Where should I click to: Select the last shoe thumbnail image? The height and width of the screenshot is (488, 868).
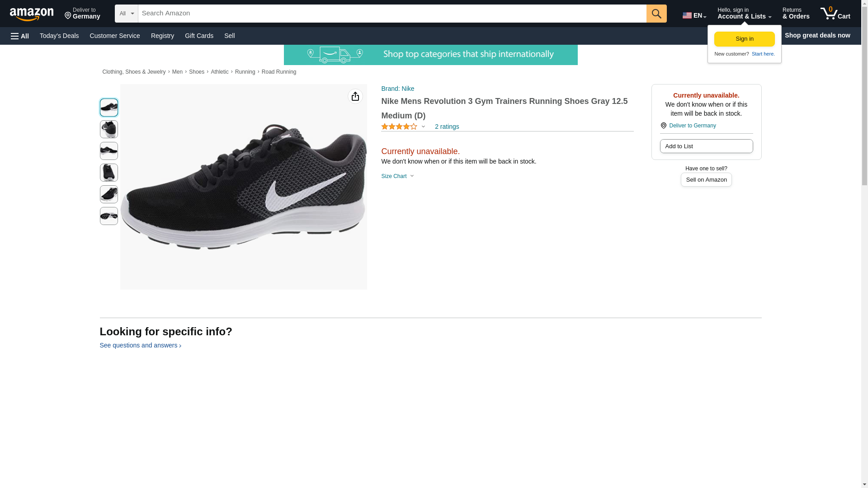[108, 216]
